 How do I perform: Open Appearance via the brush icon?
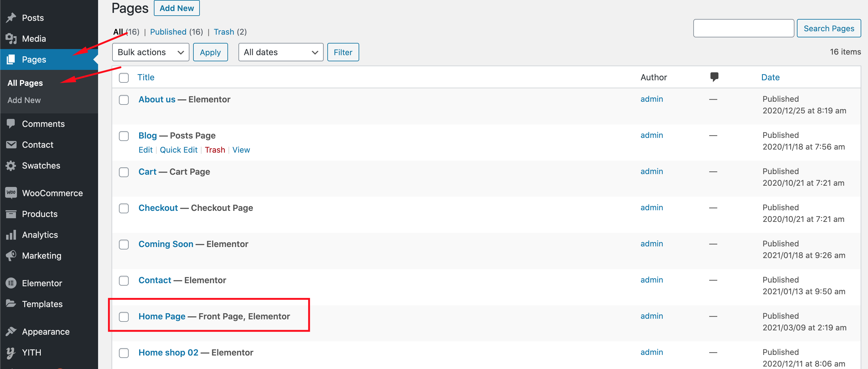(x=11, y=331)
